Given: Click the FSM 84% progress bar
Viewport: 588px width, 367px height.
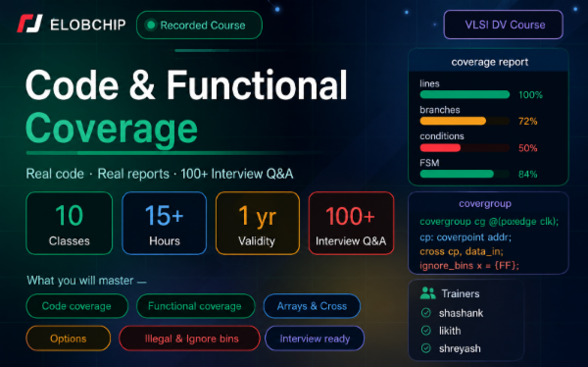Looking at the screenshot, I should click(x=465, y=174).
